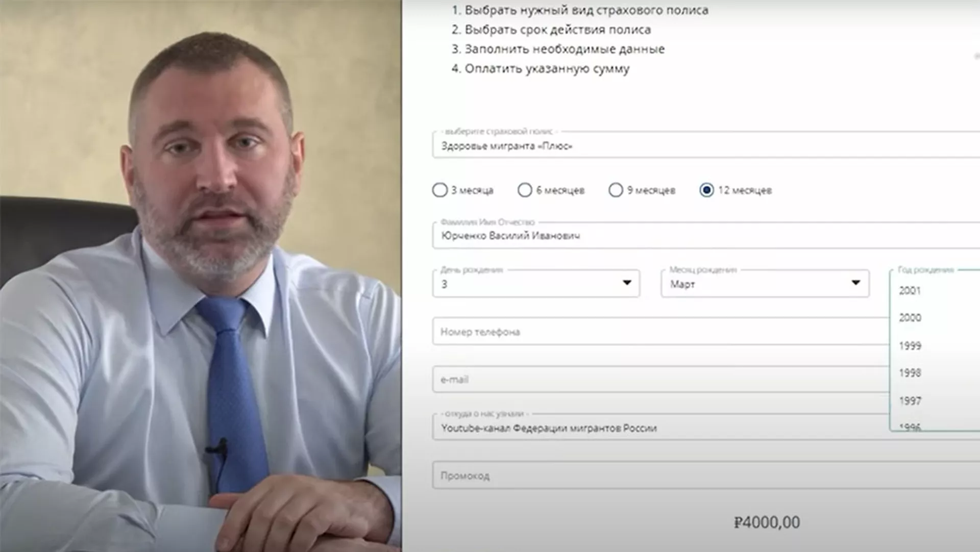
Task: Open the insurance policy type dropdown
Action: pyautogui.click(x=706, y=145)
